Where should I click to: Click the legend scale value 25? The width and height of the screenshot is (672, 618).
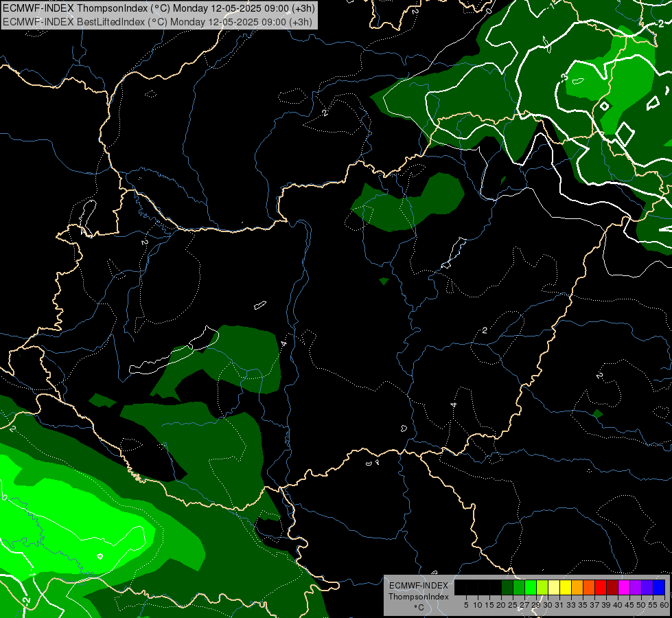(x=513, y=605)
